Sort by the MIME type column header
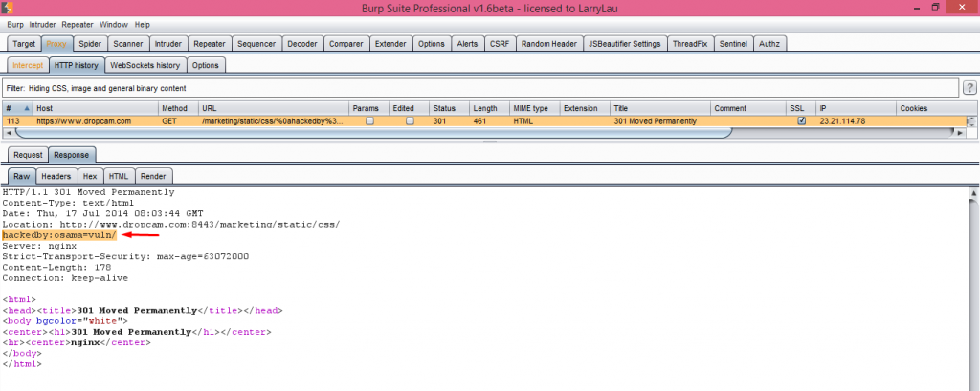Viewport: 980px width, 391px height. pyautogui.click(x=534, y=109)
